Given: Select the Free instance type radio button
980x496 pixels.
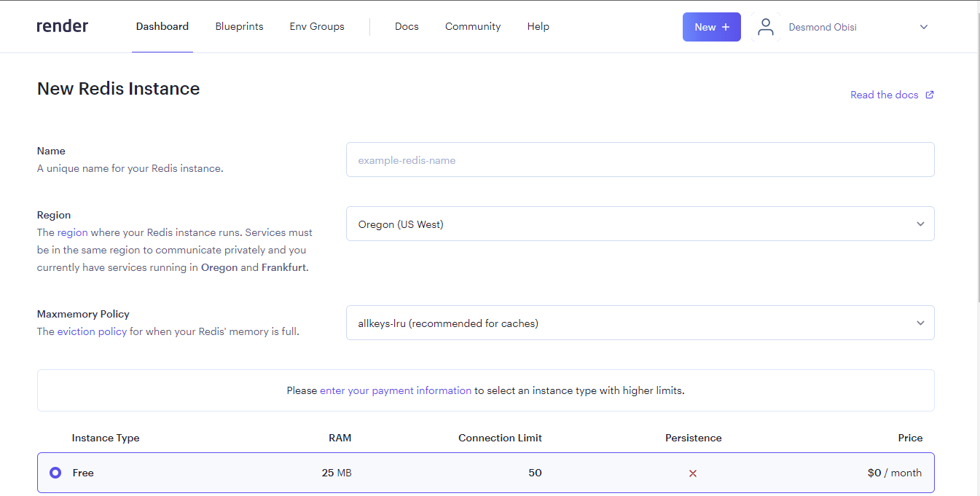Looking at the screenshot, I should tap(55, 473).
